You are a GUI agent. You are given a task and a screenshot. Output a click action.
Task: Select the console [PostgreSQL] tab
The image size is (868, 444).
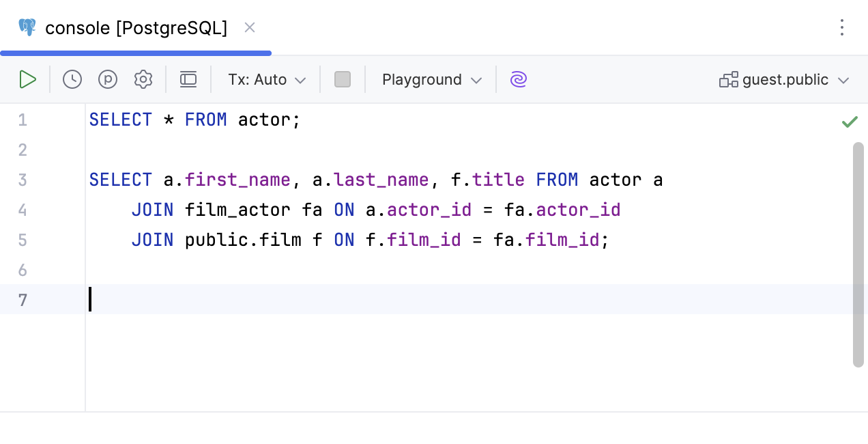click(x=135, y=28)
